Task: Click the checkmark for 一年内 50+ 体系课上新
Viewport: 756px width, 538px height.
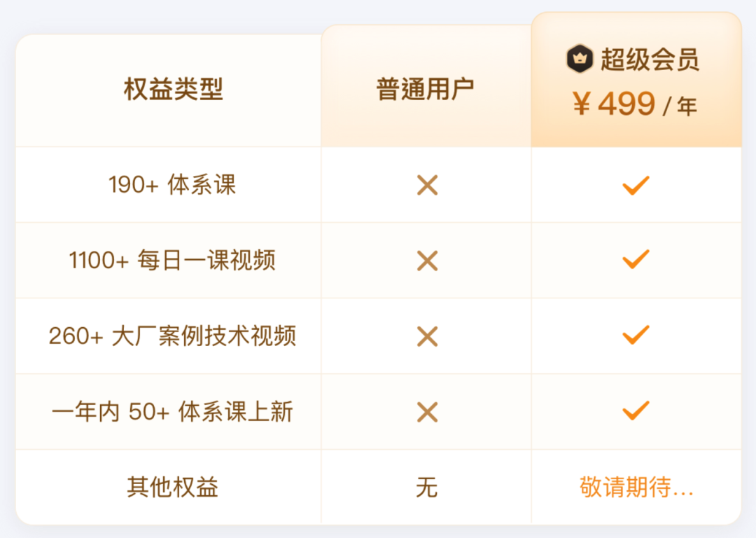Action: (x=636, y=411)
